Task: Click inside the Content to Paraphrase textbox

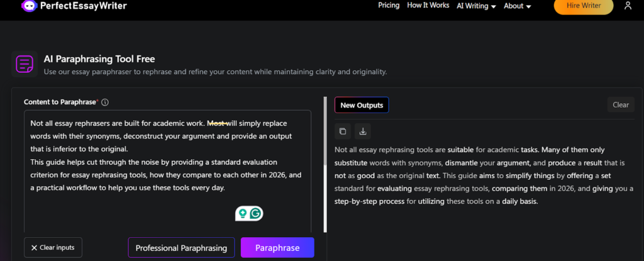Action: click(167, 172)
